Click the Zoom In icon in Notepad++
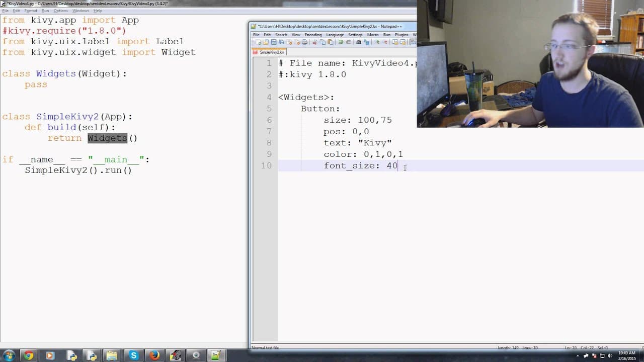Screen dimensions: 644x362 tap(377, 42)
